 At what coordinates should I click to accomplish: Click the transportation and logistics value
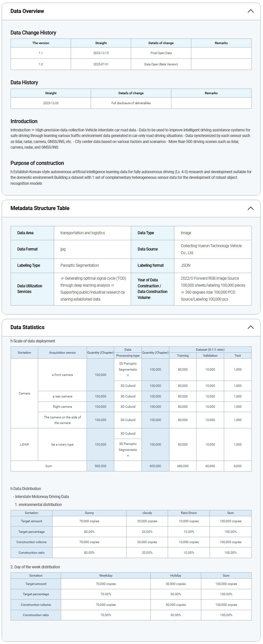83,233
